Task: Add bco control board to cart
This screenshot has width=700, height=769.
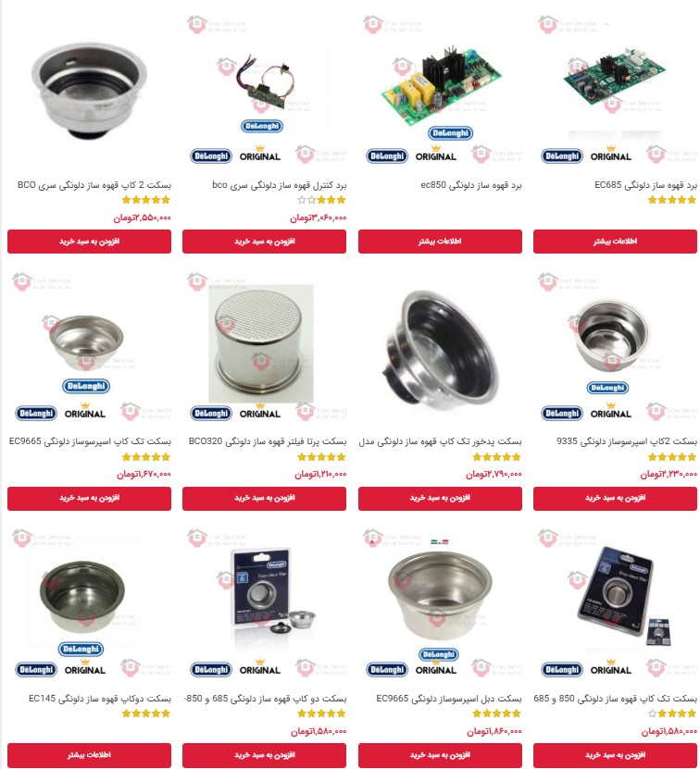Action: [x=264, y=242]
